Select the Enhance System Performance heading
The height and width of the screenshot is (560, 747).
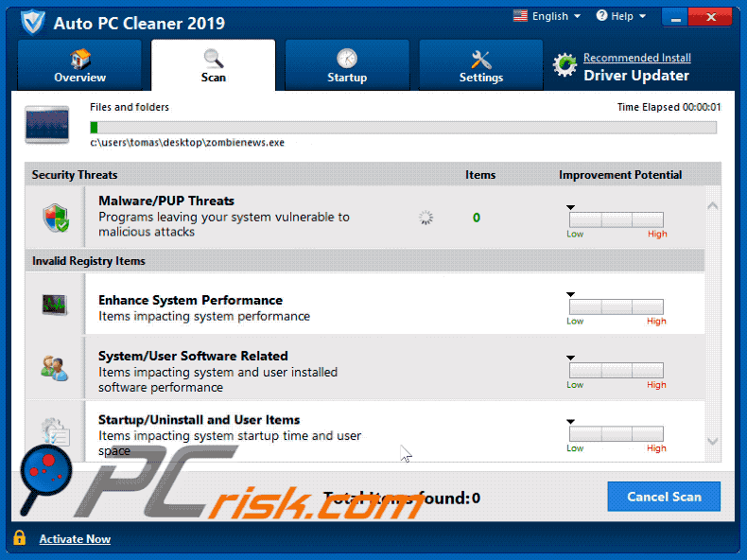[191, 300]
